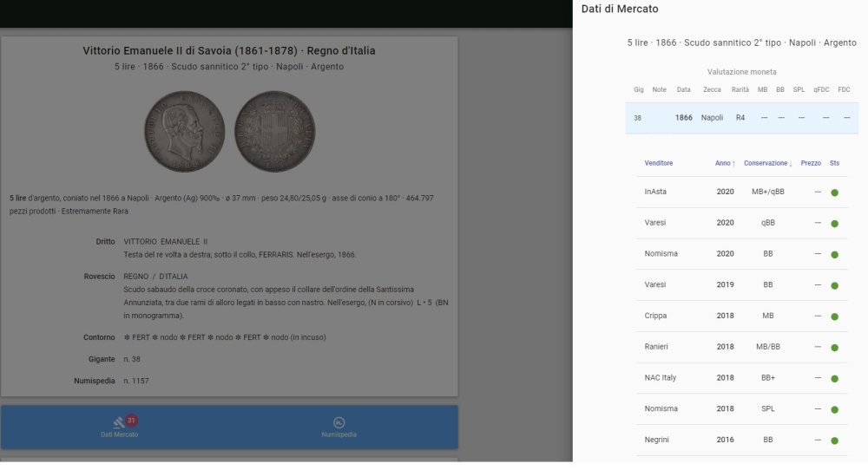Open the Dati Mercato auction hammer icon

click(119, 423)
